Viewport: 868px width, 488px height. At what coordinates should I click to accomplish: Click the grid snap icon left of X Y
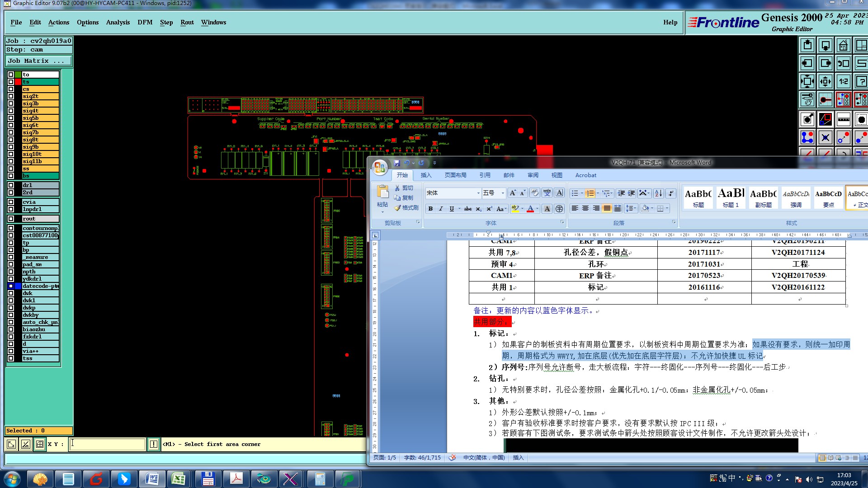click(x=40, y=444)
